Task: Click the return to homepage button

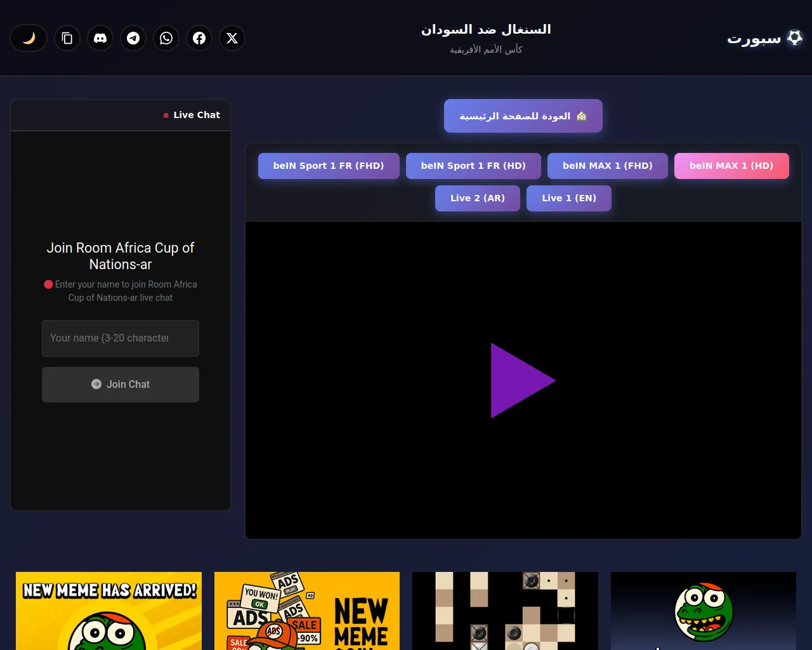Action: click(523, 116)
